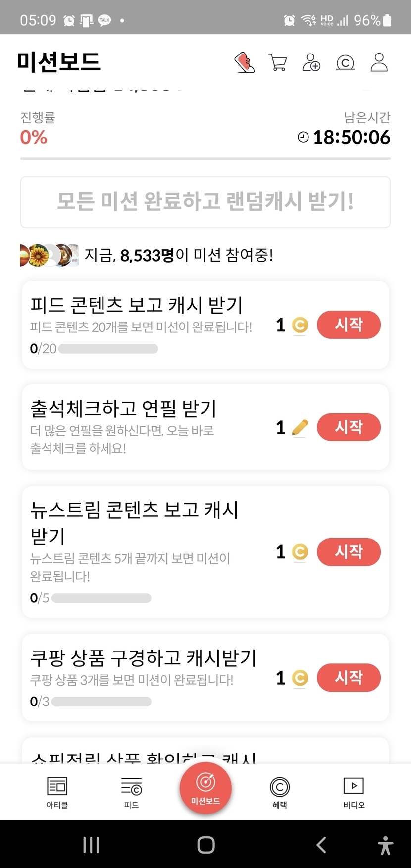411x868 pixels.
Task: Tap the add friend icon
Action: (311, 63)
